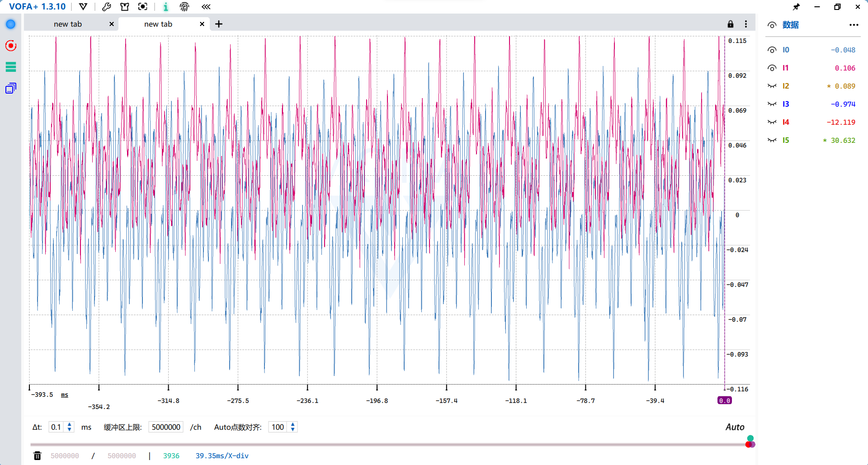
Task: Increase Δt with the up arrow
Action: coord(70,424)
